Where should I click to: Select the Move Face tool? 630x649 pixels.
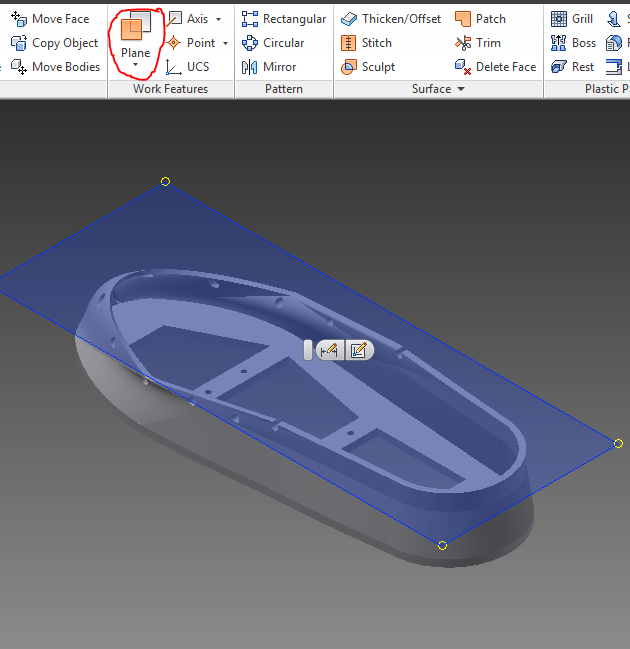50,19
